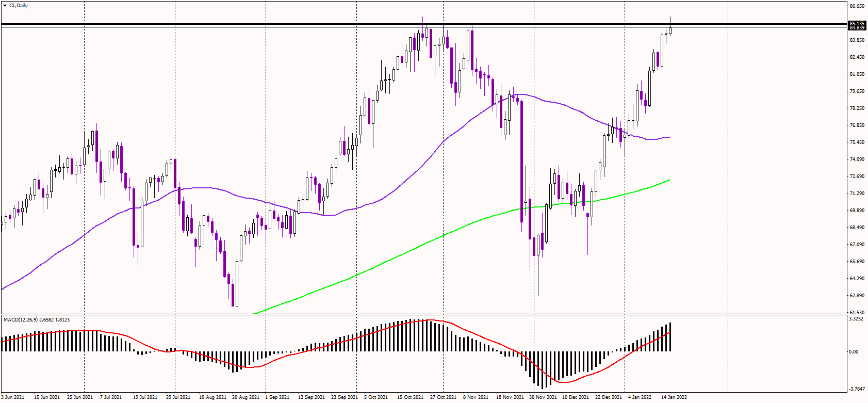868x403 pixels.
Task: Click the 79.650 price axis label
Action: coord(857,91)
